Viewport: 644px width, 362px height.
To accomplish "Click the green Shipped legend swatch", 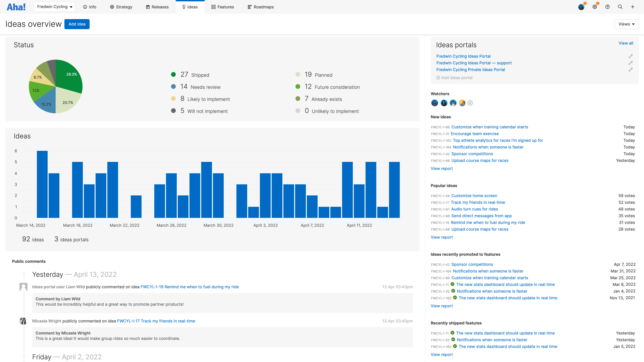I will [x=173, y=74].
